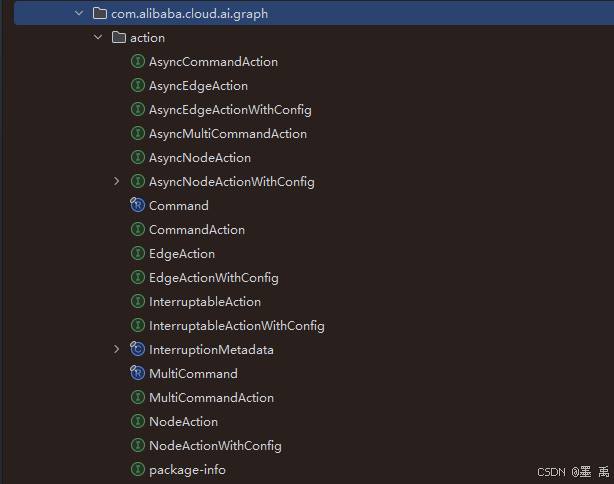Image resolution: width=614 pixels, height=484 pixels.
Task: Open the NodeAction file
Action: [184, 422]
